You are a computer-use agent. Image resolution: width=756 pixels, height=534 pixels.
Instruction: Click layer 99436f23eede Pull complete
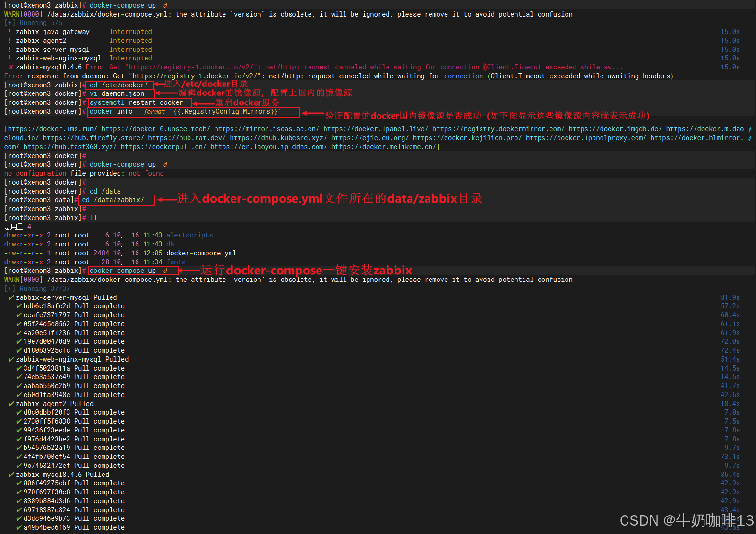70,430
